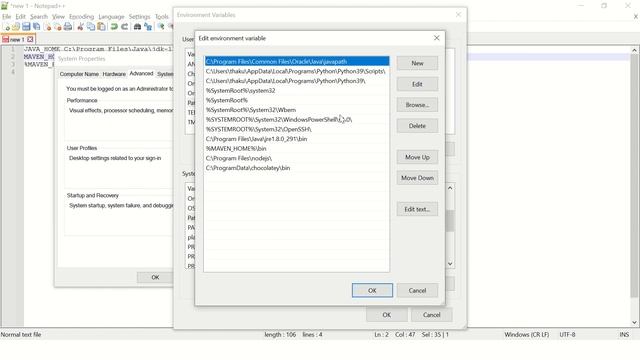Click the Open file icon in Notepad++ toolbar
Image resolution: width=640 pixels, height=360 pixels.
[16, 27]
